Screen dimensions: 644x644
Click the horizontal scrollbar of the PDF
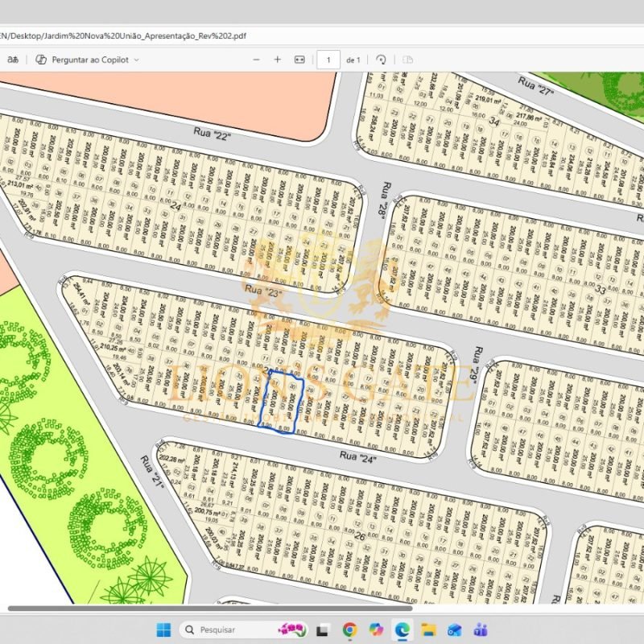(x=210, y=609)
